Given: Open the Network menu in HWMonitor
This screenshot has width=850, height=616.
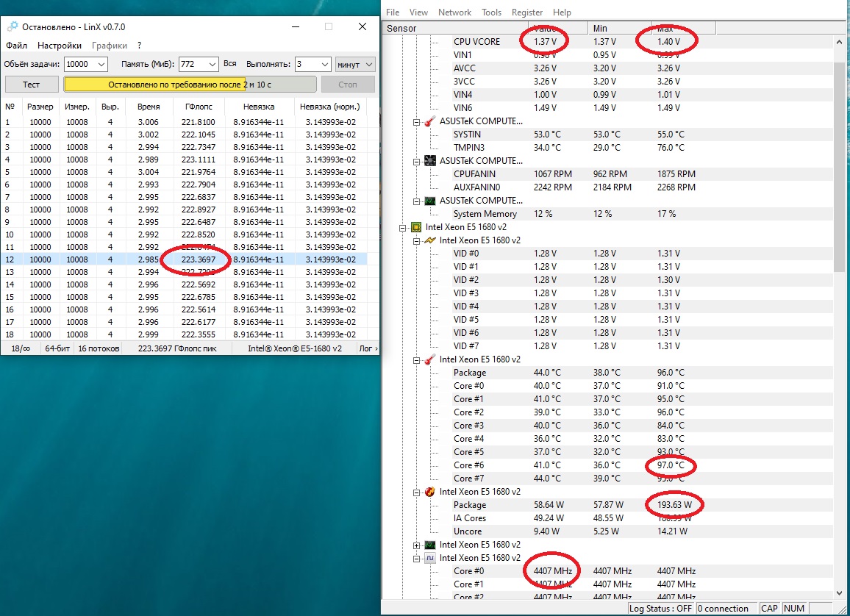Looking at the screenshot, I should coord(454,12).
